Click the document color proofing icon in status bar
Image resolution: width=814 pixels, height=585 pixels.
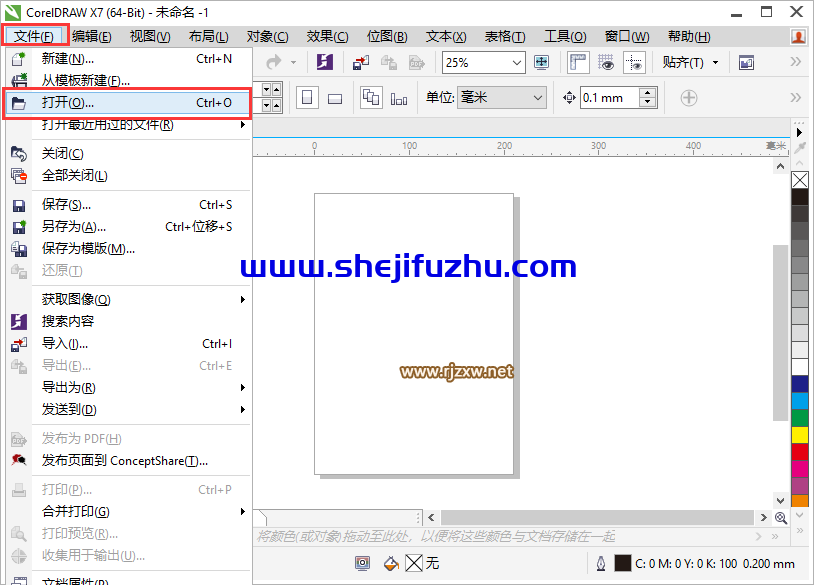(x=362, y=563)
